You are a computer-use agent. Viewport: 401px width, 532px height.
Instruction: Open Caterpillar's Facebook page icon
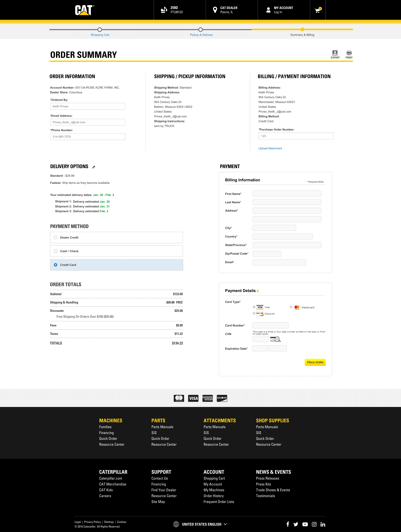pos(288,524)
